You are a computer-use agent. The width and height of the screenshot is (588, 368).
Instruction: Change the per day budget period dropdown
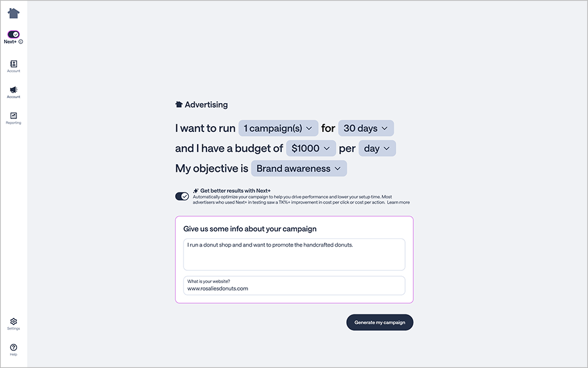(377, 148)
